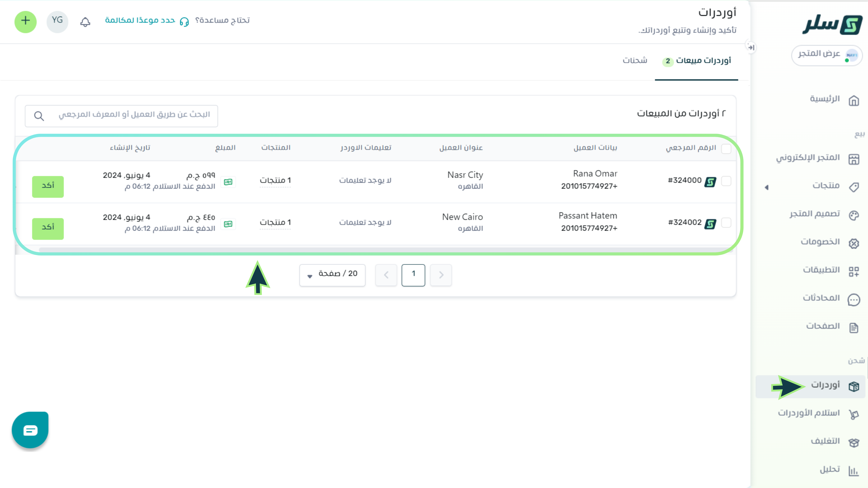
Task: Switch to the شحنات tab
Action: (635, 61)
